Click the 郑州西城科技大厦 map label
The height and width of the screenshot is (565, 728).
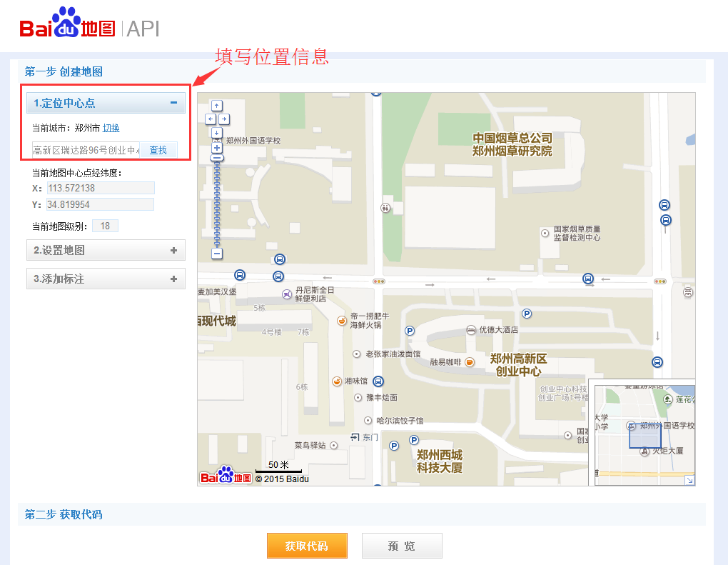[x=440, y=461]
